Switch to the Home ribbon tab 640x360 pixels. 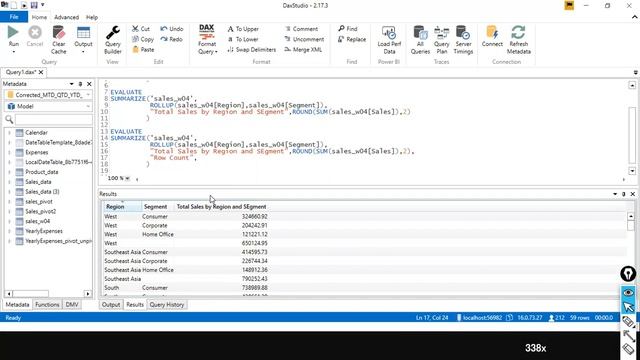[x=39, y=17]
